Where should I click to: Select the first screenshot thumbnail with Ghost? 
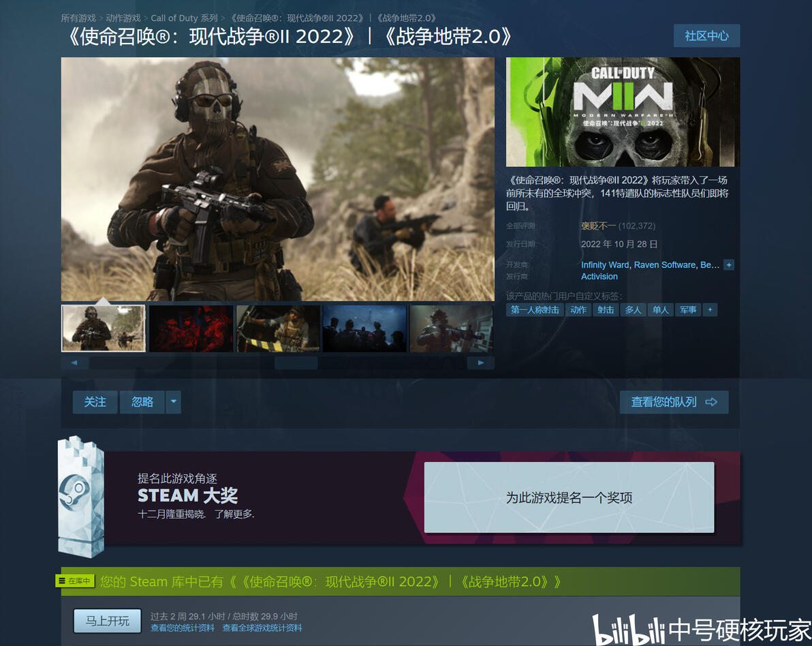104,328
